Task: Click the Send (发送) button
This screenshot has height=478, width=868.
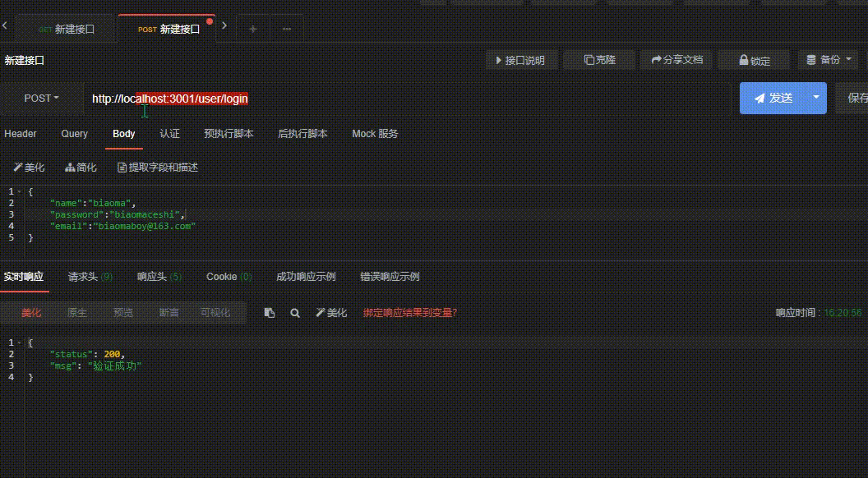Action: click(773, 98)
